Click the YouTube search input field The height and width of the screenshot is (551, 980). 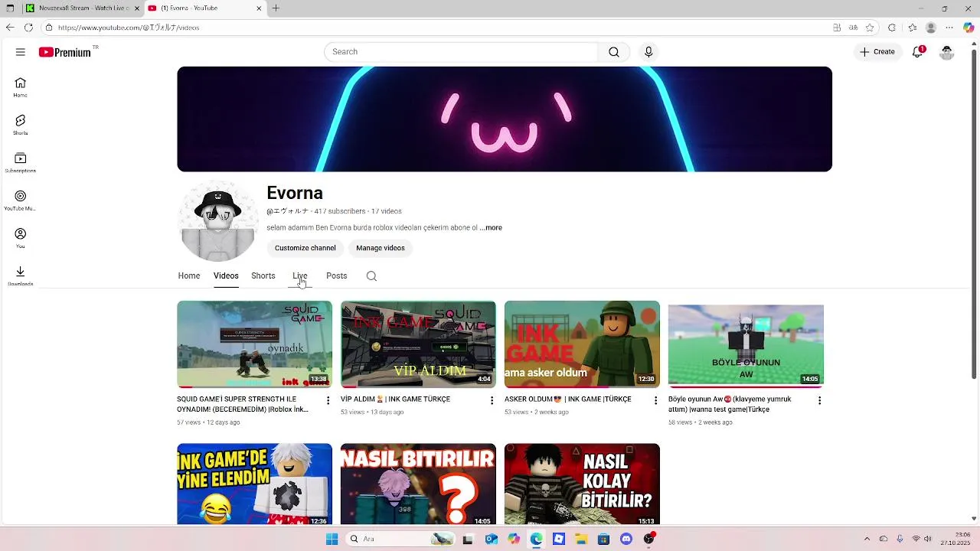[x=461, y=52]
